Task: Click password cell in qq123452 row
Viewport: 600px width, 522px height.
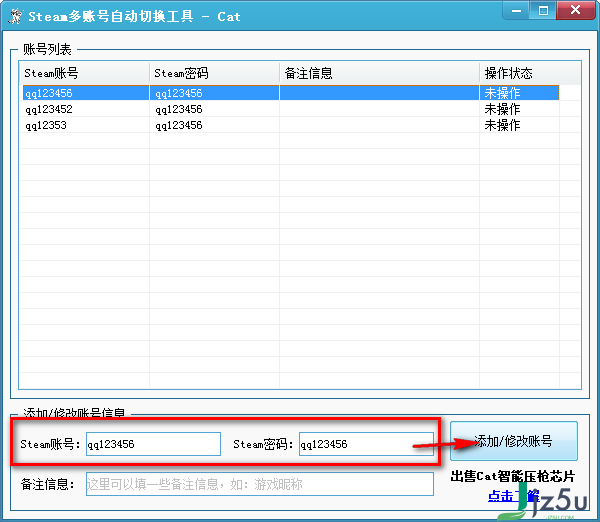Action: [x=179, y=109]
